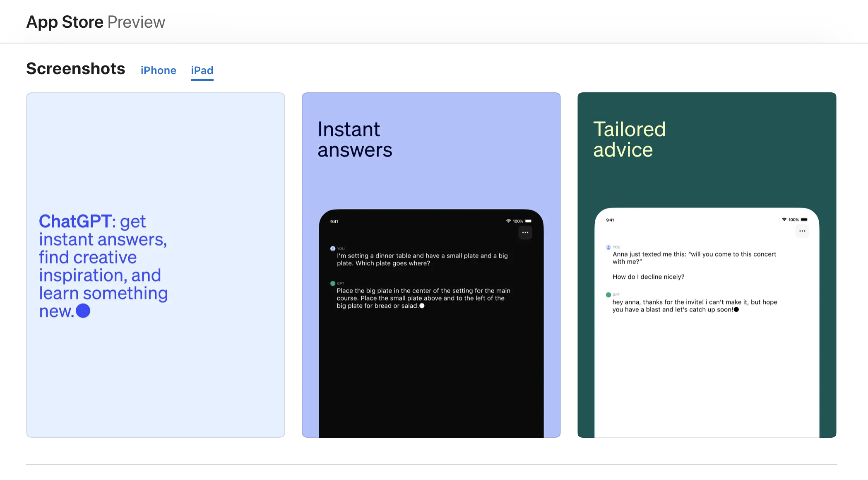Click the YOU avatar in dark chat
This screenshot has height=480, width=868.
pyautogui.click(x=332, y=248)
